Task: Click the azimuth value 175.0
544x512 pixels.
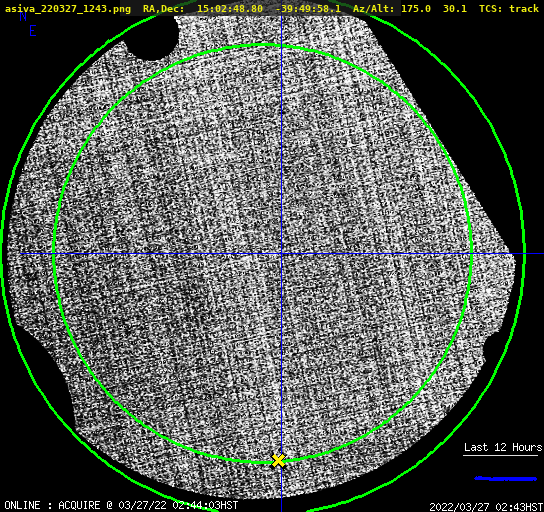Action: click(x=416, y=8)
